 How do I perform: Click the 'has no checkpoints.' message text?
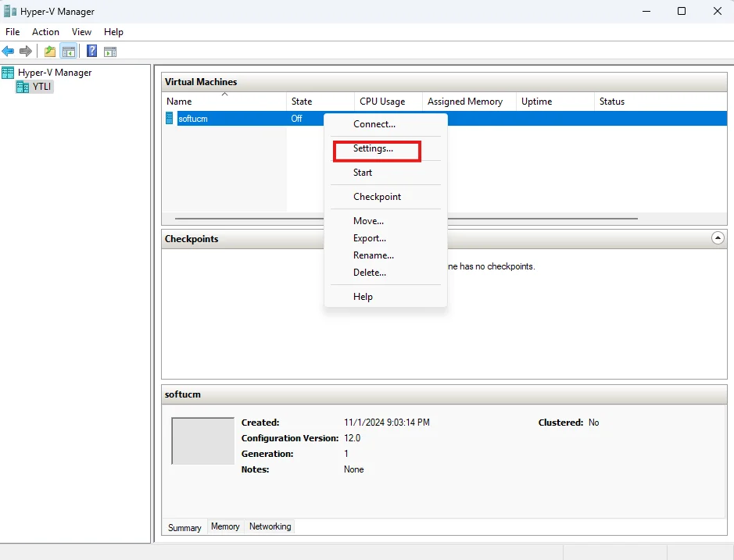pos(491,266)
